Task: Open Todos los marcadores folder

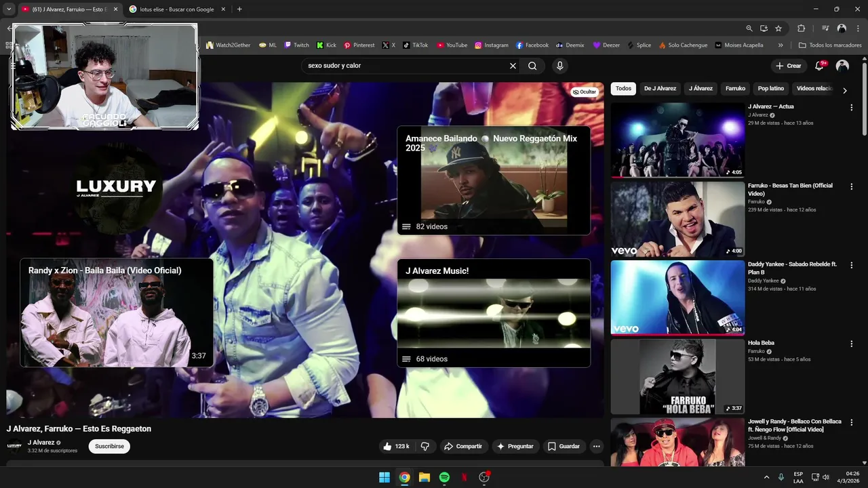Action: pyautogui.click(x=830, y=45)
